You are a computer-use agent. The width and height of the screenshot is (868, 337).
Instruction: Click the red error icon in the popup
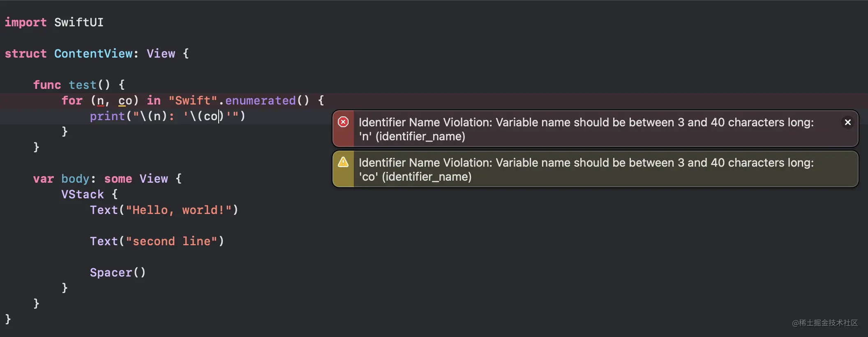pyautogui.click(x=343, y=122)
